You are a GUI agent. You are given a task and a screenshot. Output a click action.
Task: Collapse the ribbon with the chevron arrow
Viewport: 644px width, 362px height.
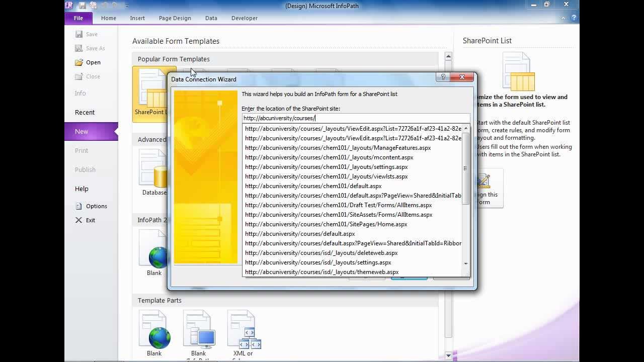point(564,18)
